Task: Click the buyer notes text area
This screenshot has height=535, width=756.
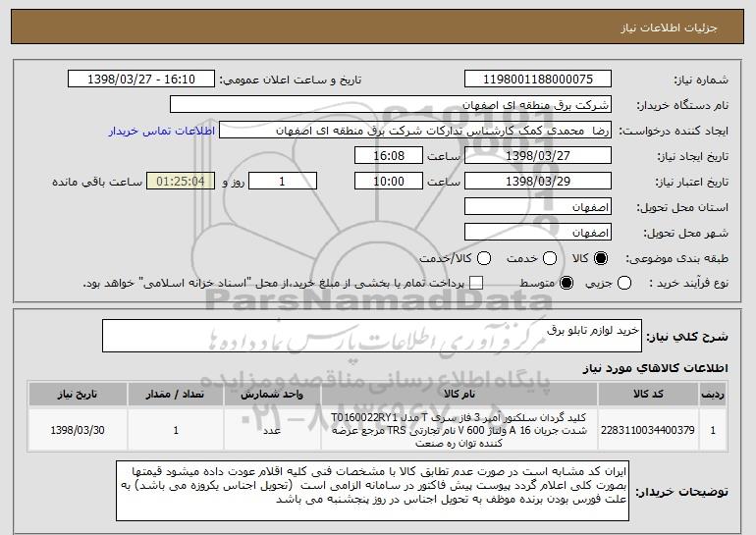Action: pyautogui.click(x=372, y=491)
